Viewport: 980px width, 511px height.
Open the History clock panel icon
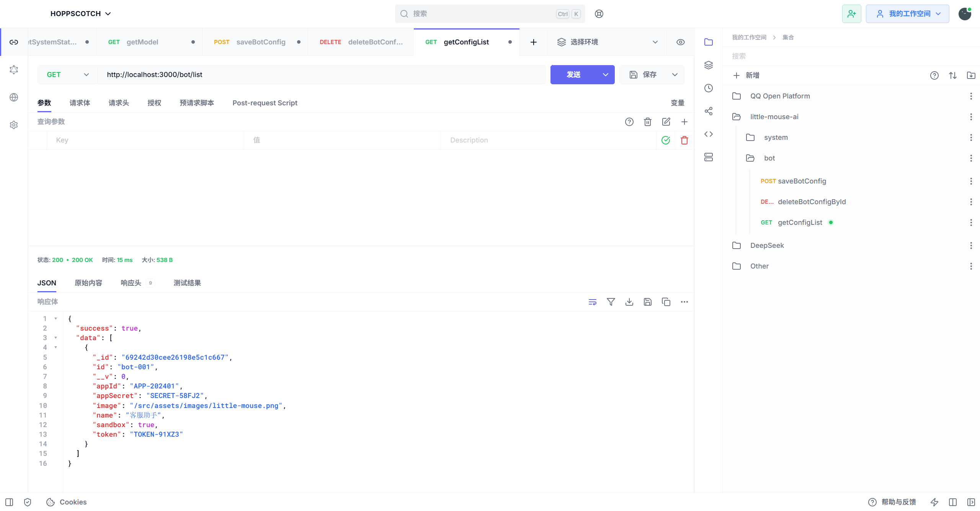tap(709, 88)
